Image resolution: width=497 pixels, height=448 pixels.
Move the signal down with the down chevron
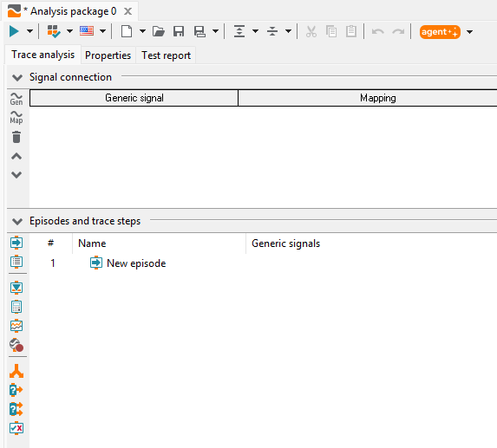click(x=16, y=175)
